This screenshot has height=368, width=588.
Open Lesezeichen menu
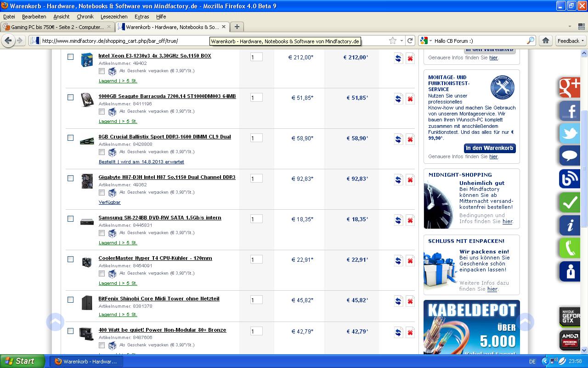114,17
